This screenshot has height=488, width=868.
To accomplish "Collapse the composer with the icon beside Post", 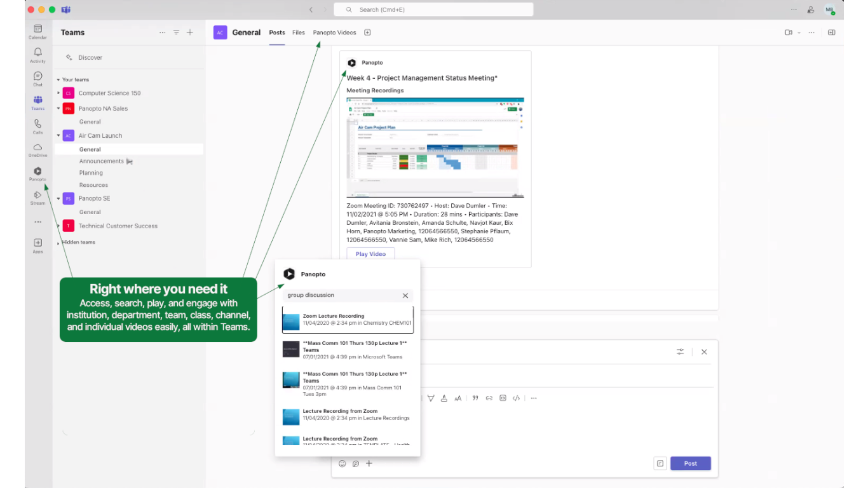I will [660, 463].
